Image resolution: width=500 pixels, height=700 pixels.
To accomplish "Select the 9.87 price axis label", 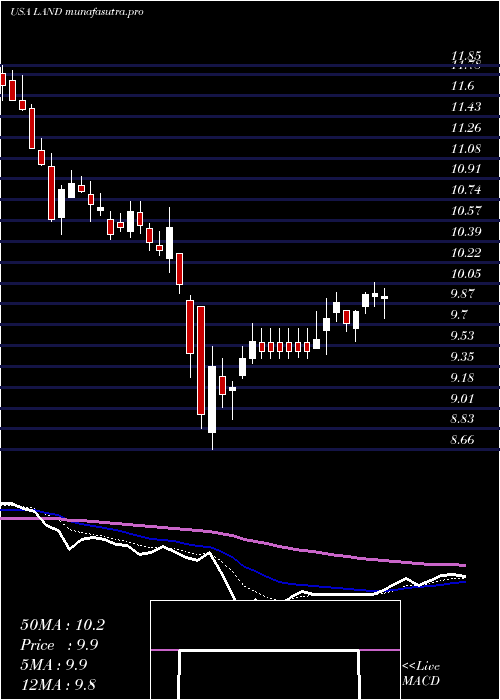I will pos(462,294).
